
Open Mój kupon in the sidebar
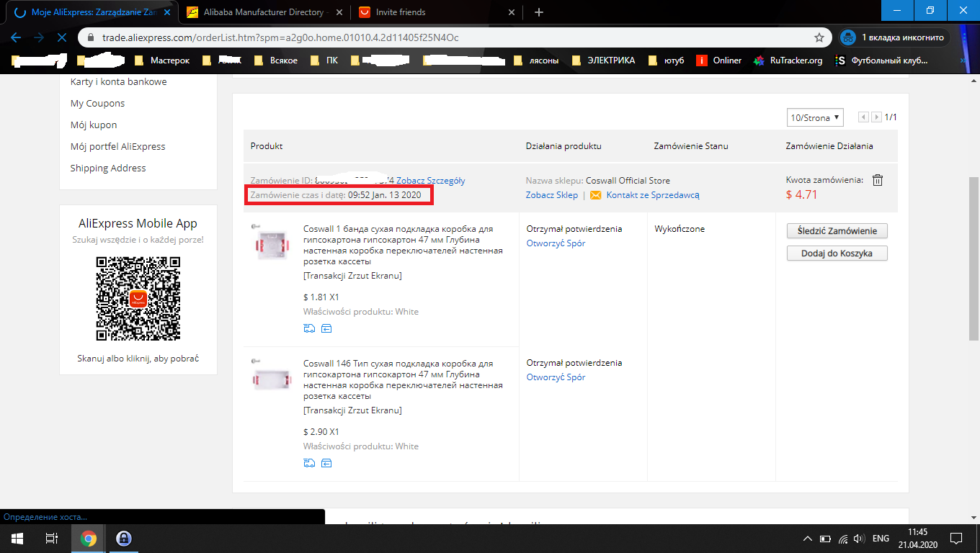pyautogui.click(x=94, y=125)
